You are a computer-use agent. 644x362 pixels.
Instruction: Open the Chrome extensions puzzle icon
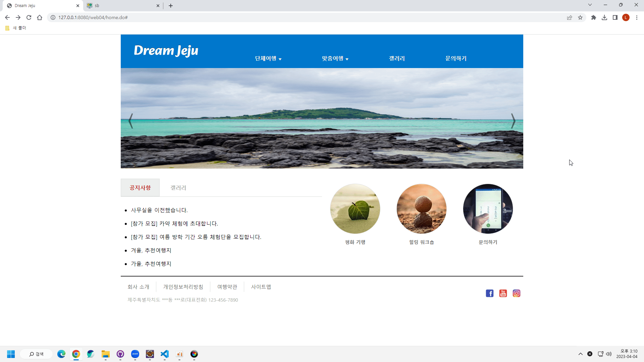pos(594,17)
